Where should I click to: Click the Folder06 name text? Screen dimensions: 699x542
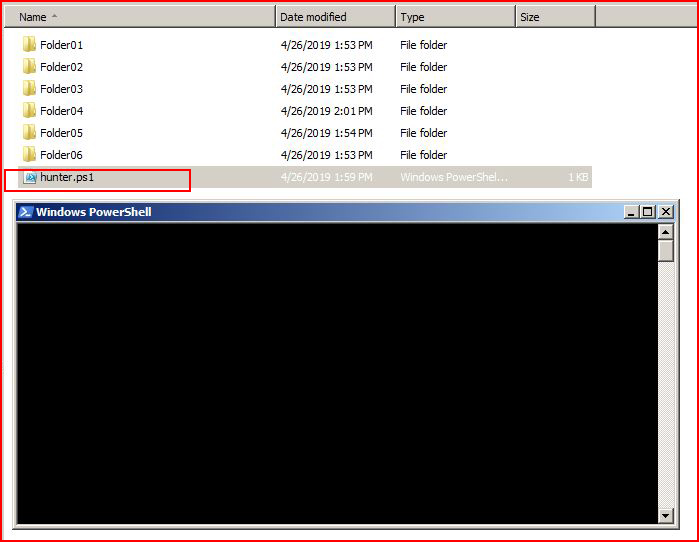click(x=62, y=155)
